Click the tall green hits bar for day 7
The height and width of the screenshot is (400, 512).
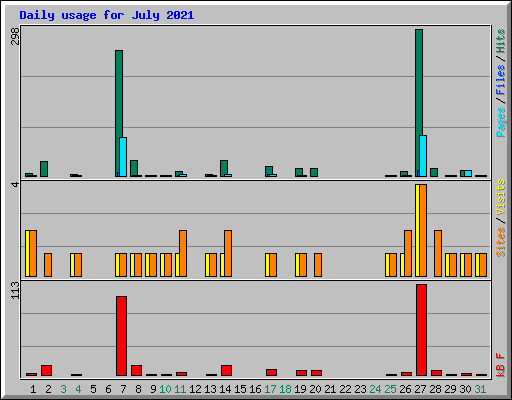118,112
